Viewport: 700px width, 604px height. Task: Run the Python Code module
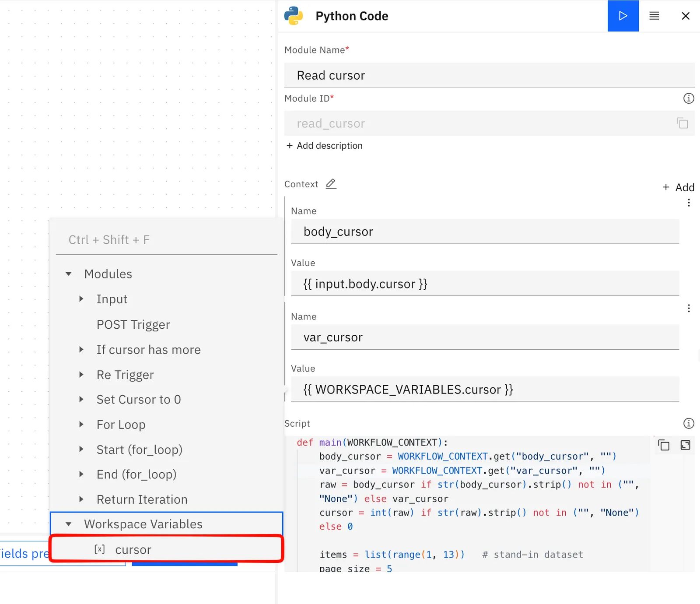(623, 16)
